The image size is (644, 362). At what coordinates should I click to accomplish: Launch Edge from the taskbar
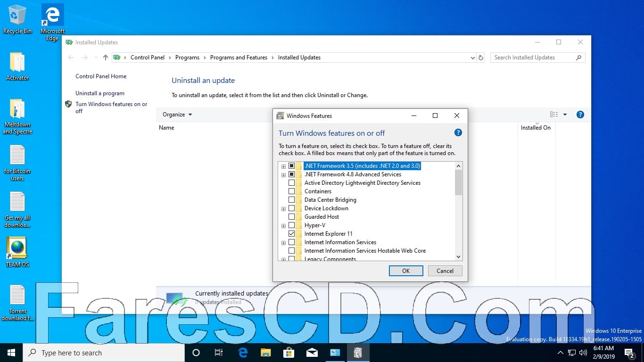click(x=243, y=353)
